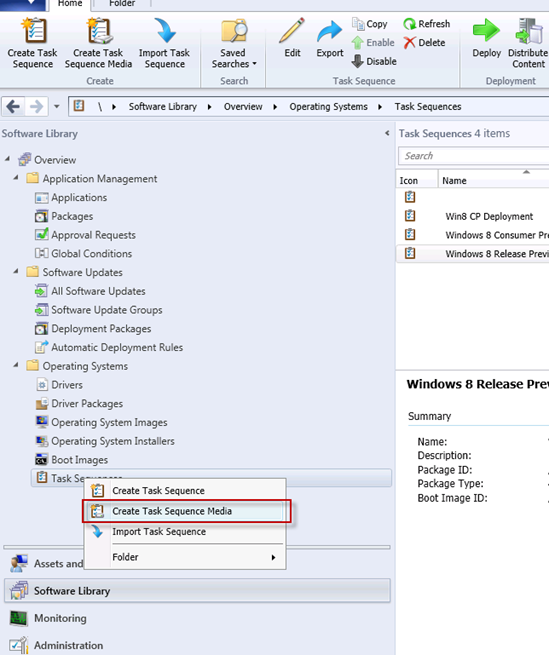Select Driver Packages node icon

[41, 404]
